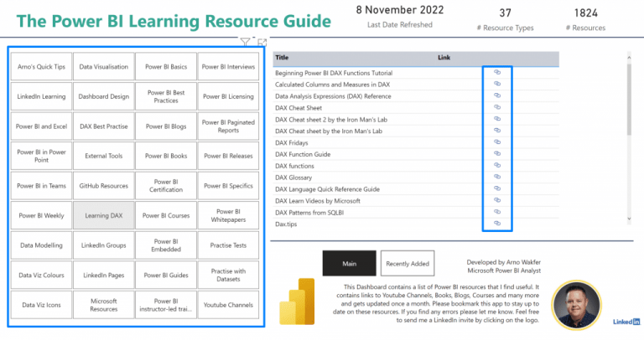Open link icon for DAX Language Quick Reference Guide

[497, 188]
